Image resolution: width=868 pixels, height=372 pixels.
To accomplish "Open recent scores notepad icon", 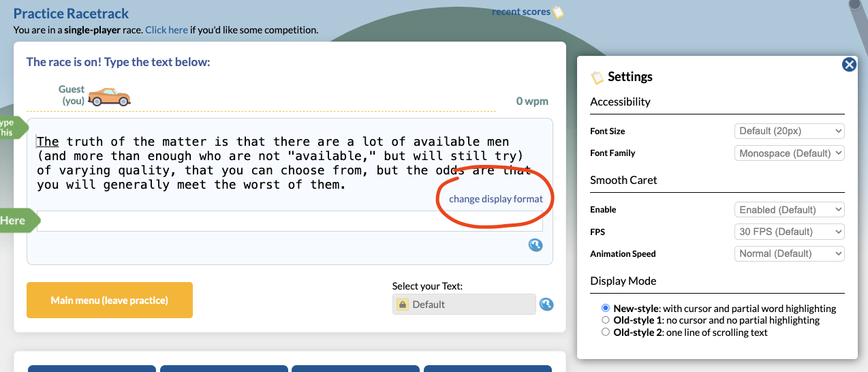I will 558,12.
